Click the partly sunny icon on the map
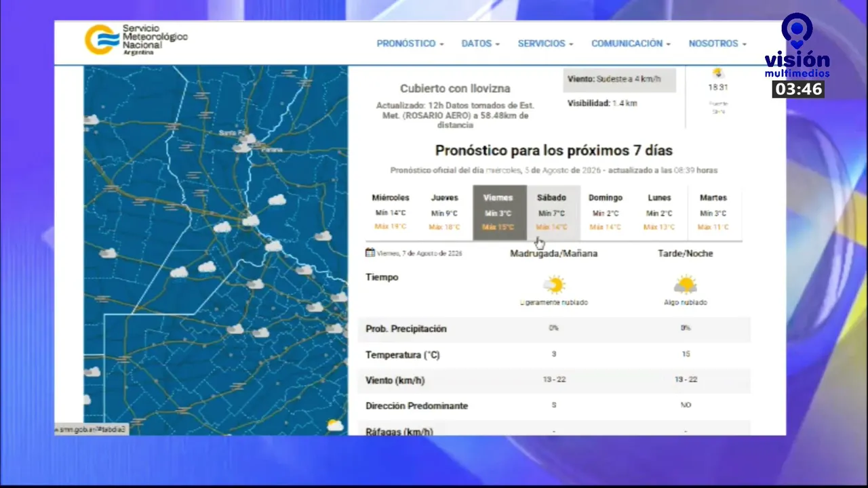The height and width of the screenshot is (488, 868). [334, 425]
